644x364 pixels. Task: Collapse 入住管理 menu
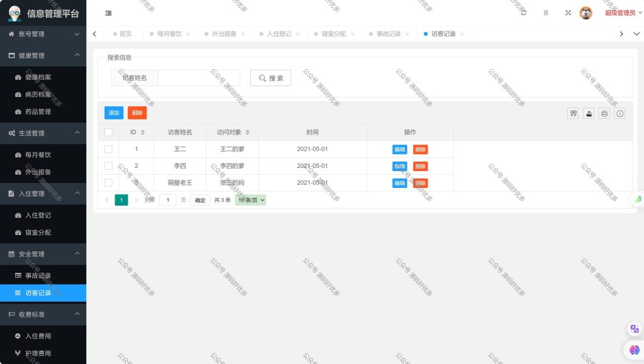[43, 193]
